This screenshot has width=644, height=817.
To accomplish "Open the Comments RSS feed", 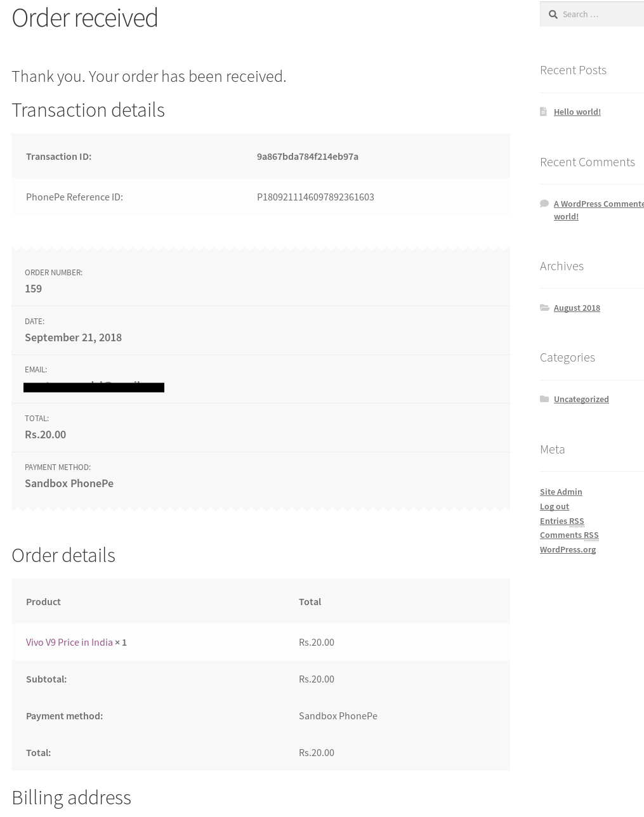I will tap(568, 535).
